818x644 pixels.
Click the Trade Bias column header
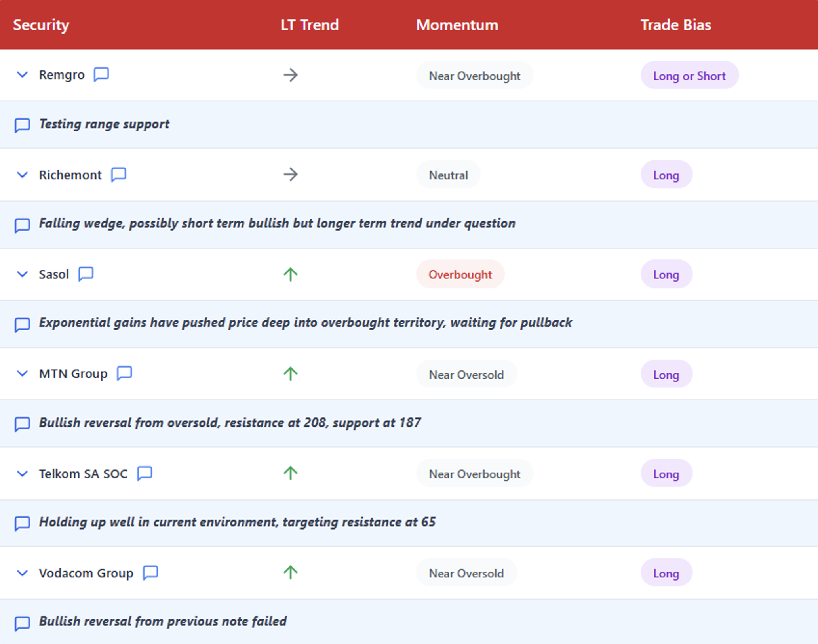click(675, 25)
